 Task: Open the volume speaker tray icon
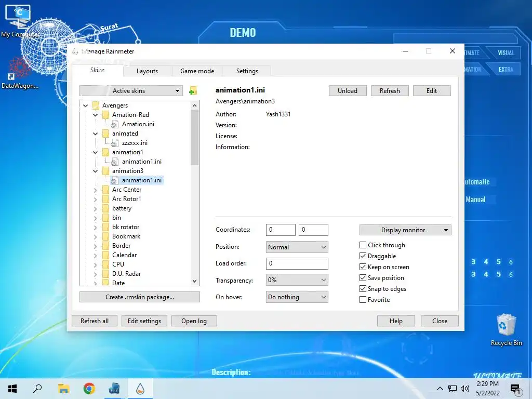[x=465, y=389]
